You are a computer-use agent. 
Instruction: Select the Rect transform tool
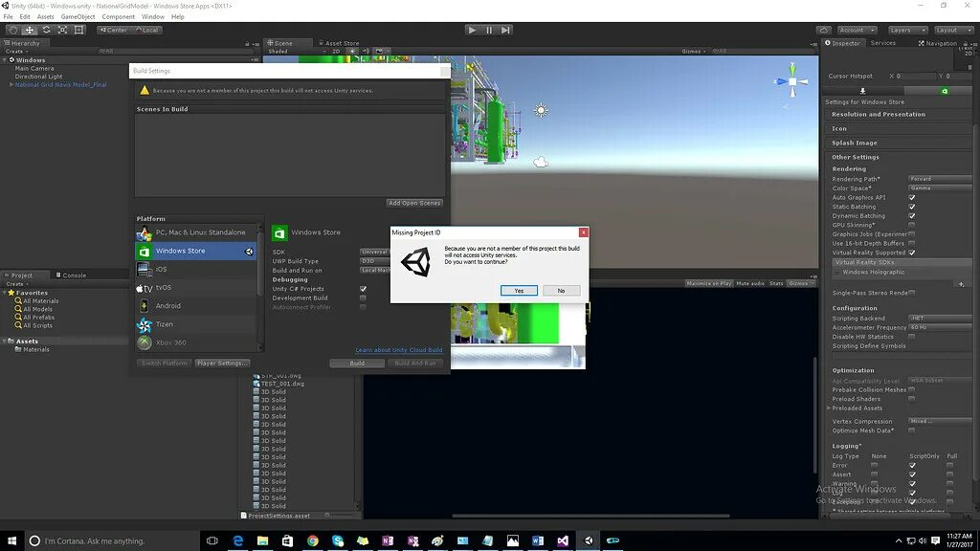[78, 30]
